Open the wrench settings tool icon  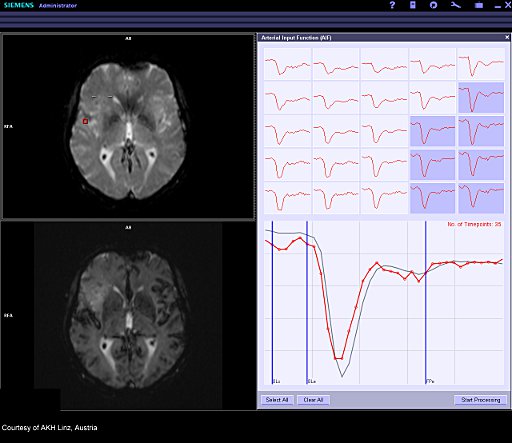(456, 5)
